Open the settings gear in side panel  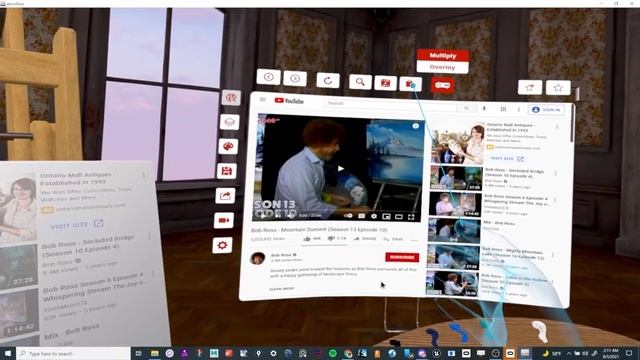(x=222, y=245)
